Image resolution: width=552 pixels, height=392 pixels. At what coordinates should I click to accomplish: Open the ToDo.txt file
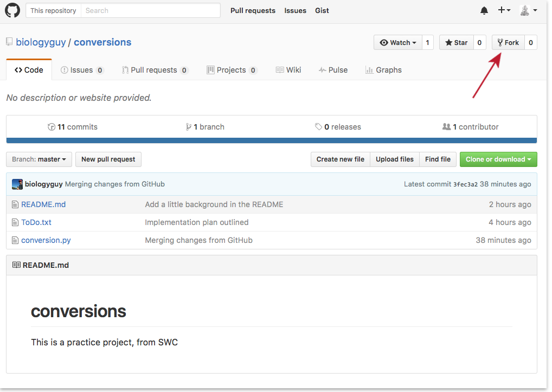(x=36, y=222)
